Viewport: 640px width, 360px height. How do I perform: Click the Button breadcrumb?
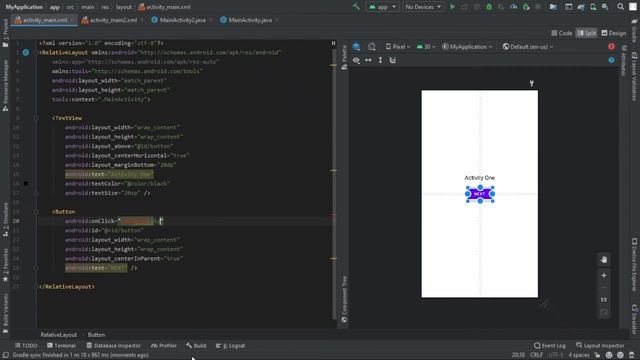[x=96, y=335]
